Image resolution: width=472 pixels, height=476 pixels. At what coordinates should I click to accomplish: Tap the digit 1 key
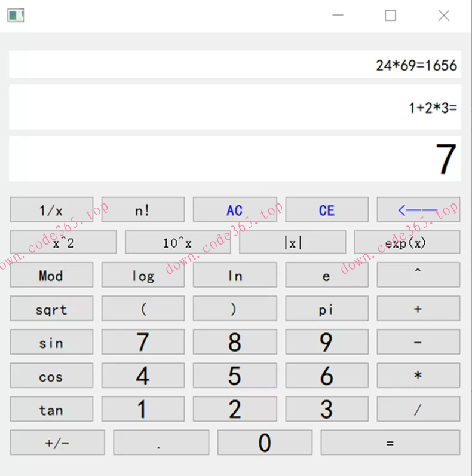(x=143, y=408)
